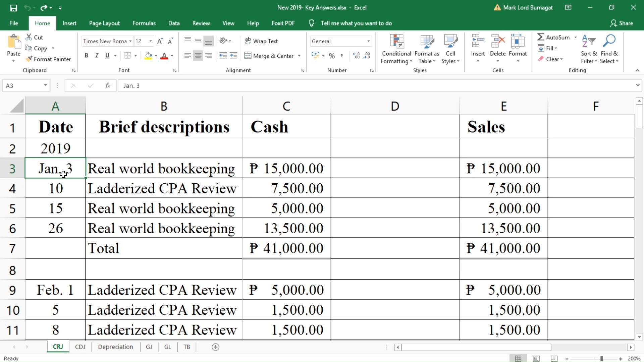The height and width of the screenshot is (362, 644).
Task: Click the Percent Style icon
Action: [x=332, y=56]
